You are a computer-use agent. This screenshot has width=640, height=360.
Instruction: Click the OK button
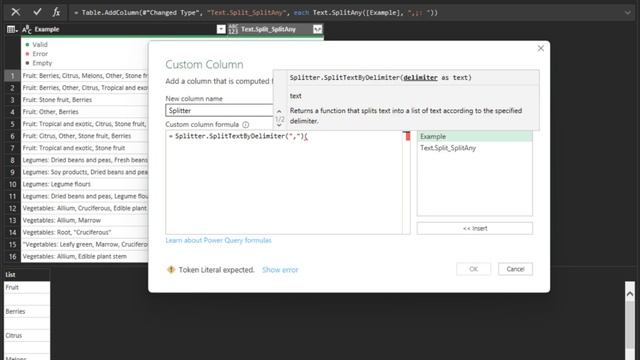click(x=473, y=269)
